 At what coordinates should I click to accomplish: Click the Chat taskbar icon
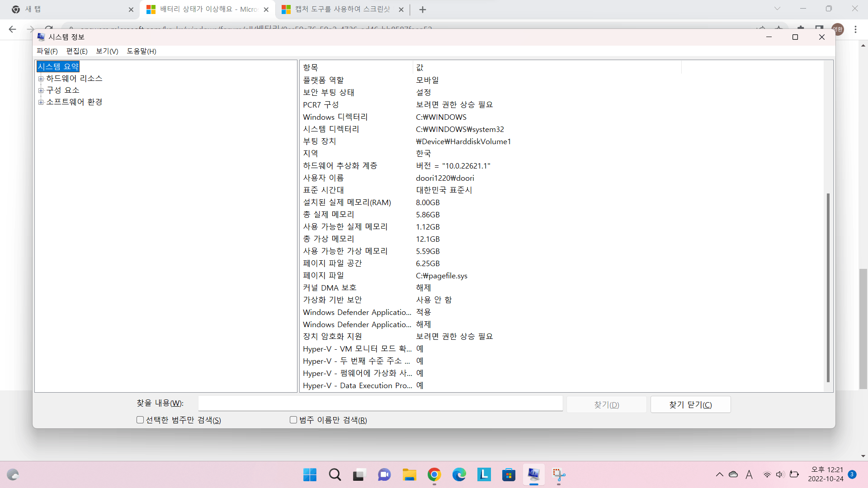point(384,475)
